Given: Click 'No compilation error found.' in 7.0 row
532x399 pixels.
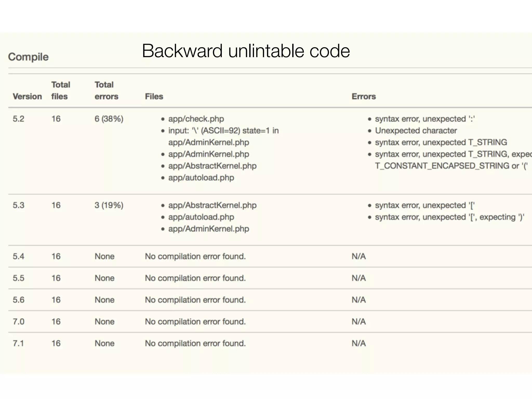Looking at the screenshot, I should (x=195, y=322).
